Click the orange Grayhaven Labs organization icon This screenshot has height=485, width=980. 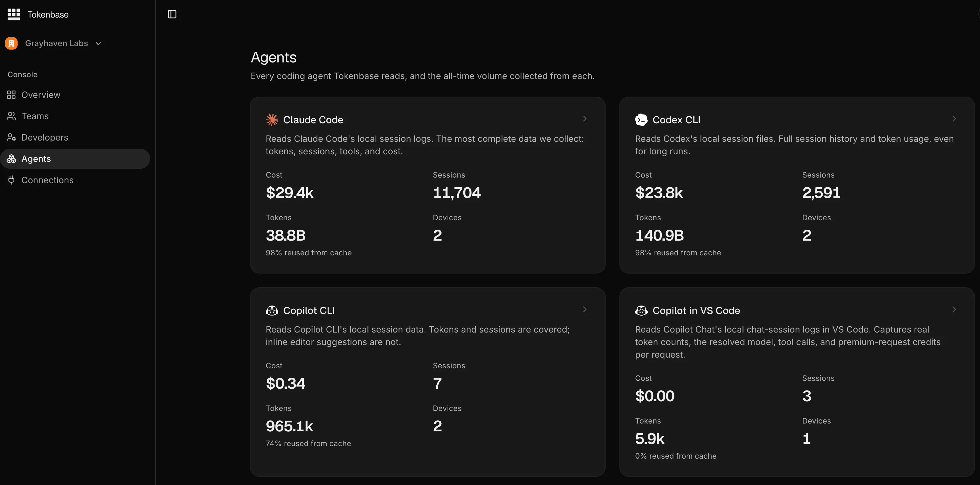[11, 43]
